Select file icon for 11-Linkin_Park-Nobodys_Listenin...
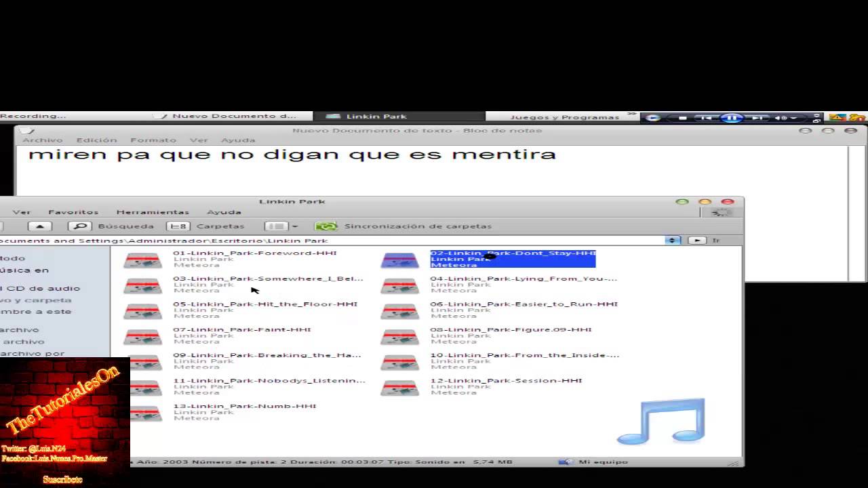Image resolution: width=868 pixels, height=488 pixels. [x=146, y=388]
